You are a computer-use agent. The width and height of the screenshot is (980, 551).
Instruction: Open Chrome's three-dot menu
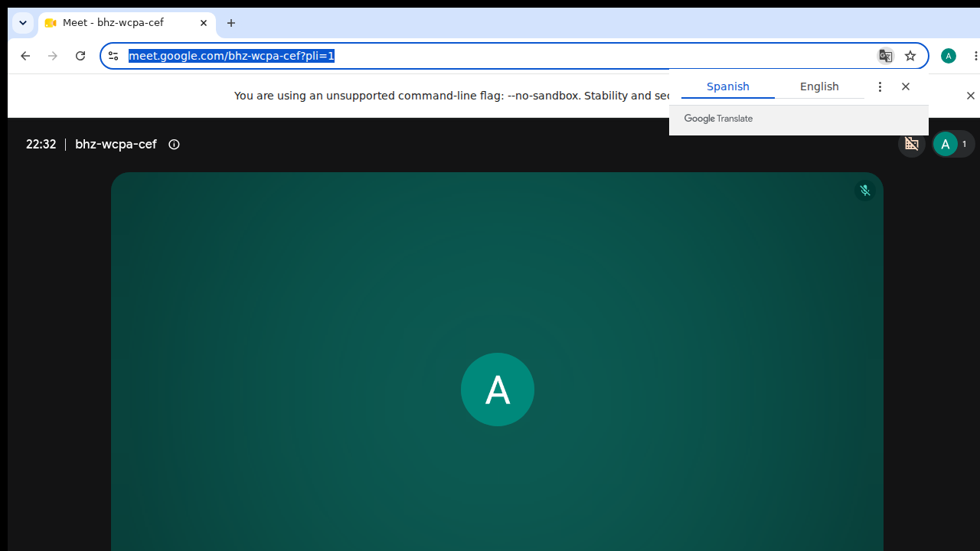click(975, 56)
